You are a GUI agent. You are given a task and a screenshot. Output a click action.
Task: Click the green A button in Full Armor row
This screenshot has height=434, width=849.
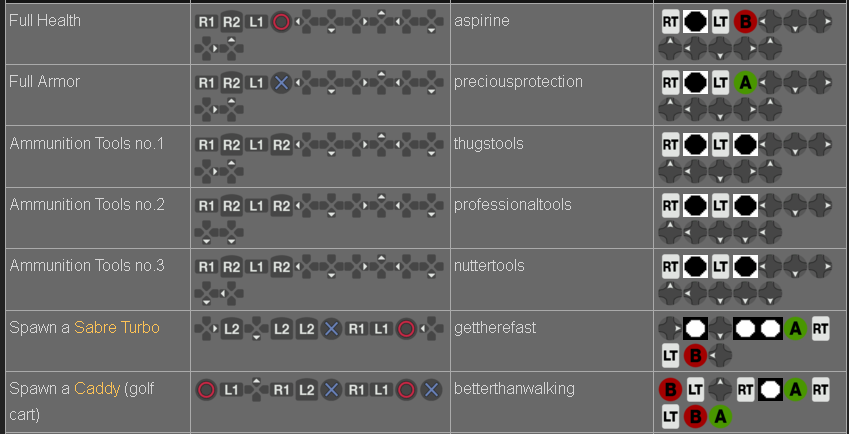tap(744, 84)
